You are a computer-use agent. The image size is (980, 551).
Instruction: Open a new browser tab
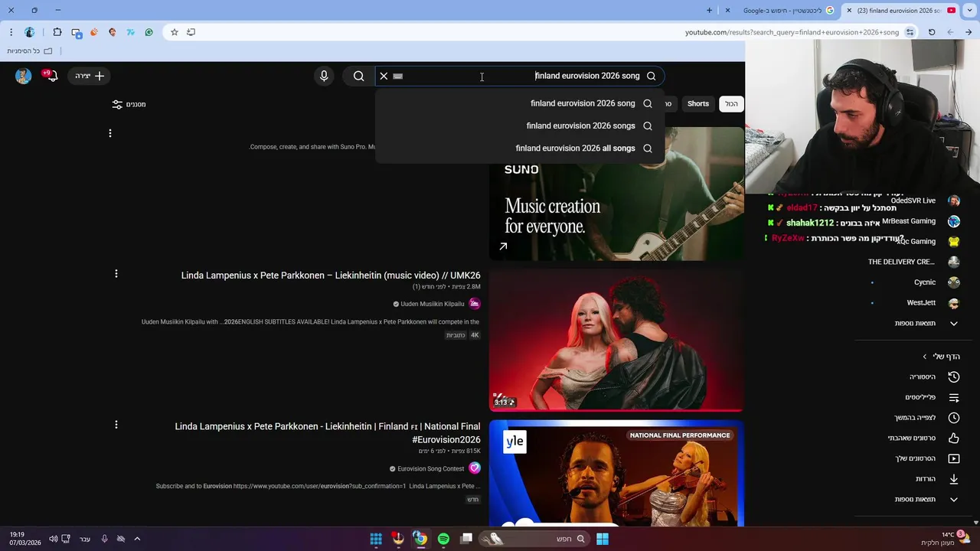coord(709,11)
